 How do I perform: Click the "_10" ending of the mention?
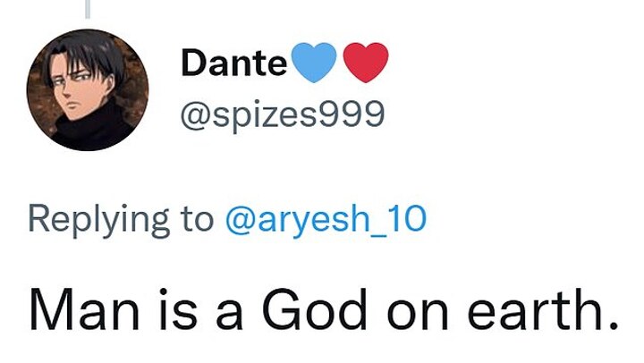tap(402, 218)
